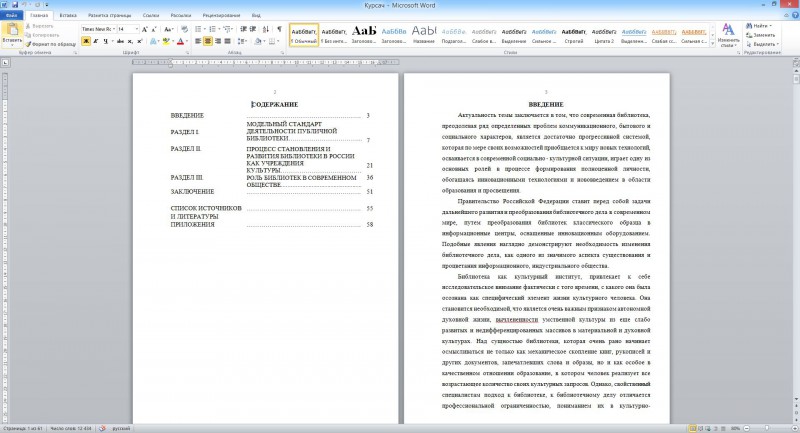Image resolution: width=800 pixels, height=433 pixels.
Task: Click the Decrease Indent icon
Action: [x=244, y=30]
